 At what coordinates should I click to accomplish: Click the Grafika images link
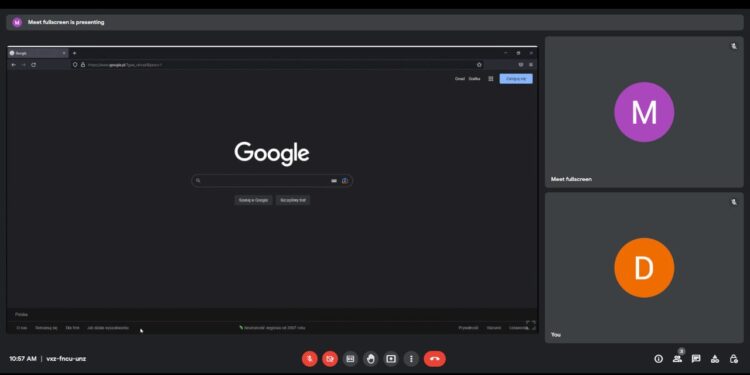tap(474, 78)
